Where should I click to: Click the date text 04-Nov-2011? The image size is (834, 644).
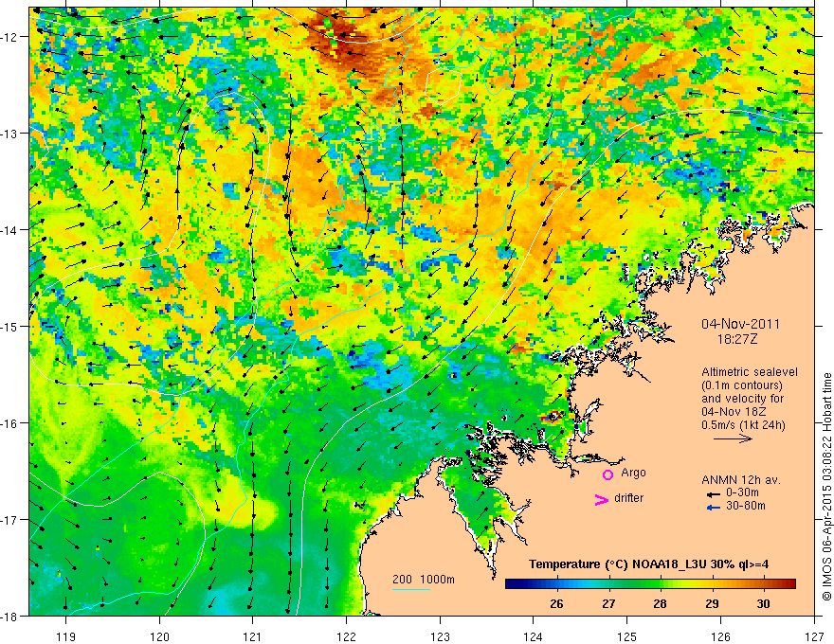740,324
